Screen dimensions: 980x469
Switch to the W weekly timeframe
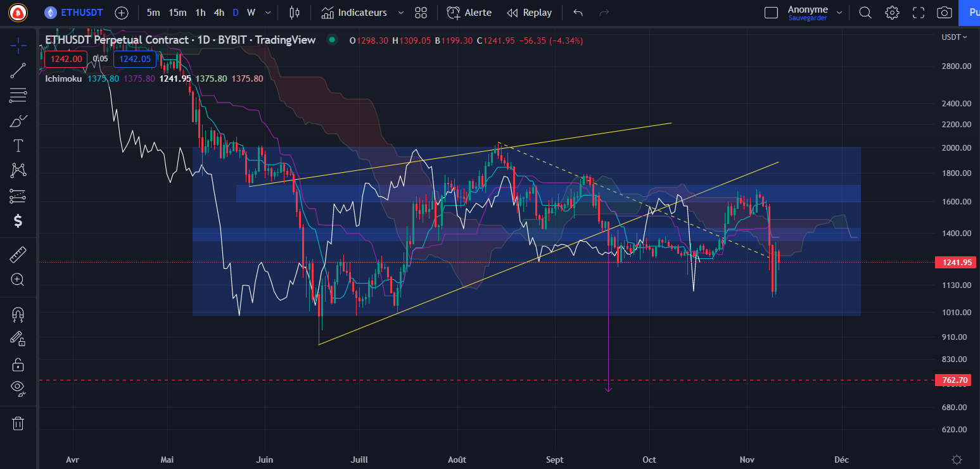[251, 13]
